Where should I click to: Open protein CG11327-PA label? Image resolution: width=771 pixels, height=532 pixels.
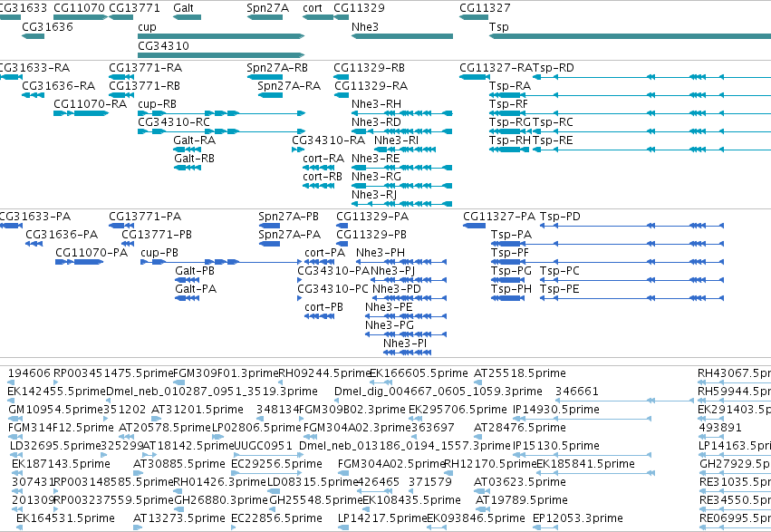coord(499,217)
